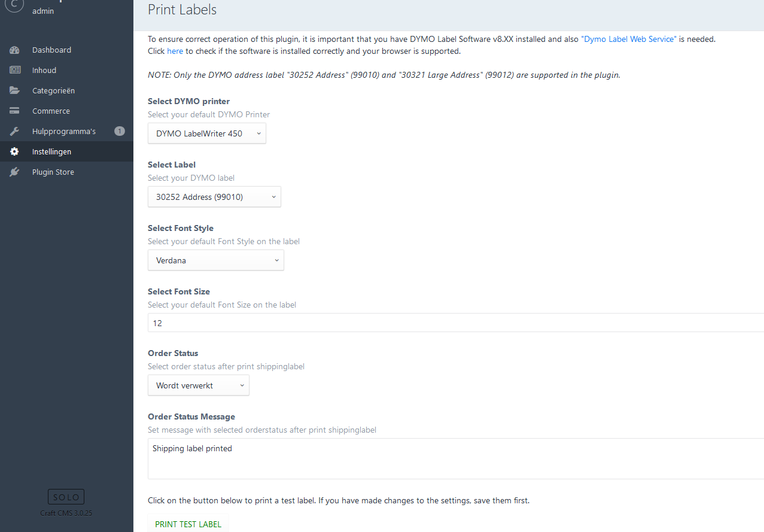Open the Inhoud menu item
This screenshot has width=764, height=532.
[x=44, y=71]
